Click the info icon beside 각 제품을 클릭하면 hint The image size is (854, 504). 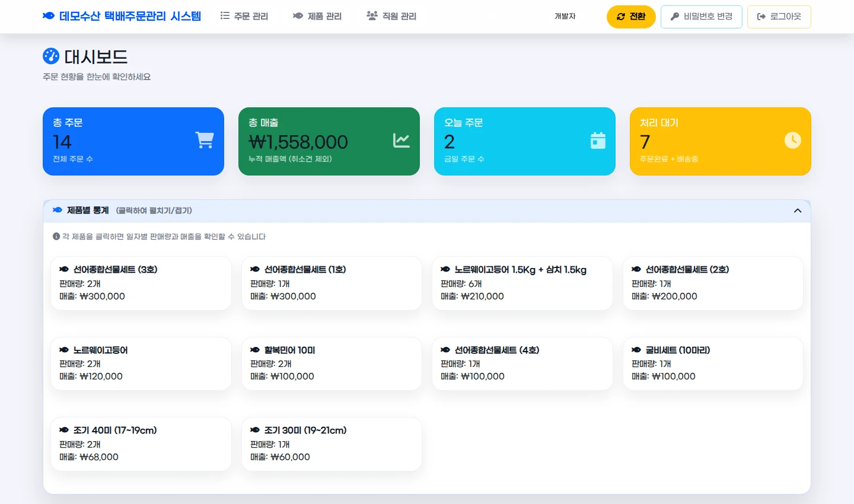pos(56,237)
